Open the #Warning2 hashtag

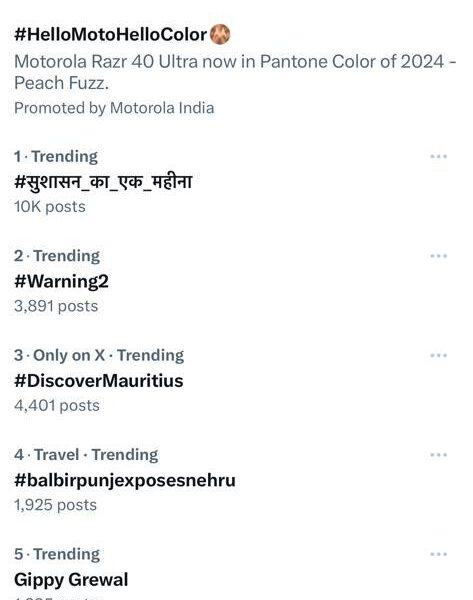click(x=61, y=281)
